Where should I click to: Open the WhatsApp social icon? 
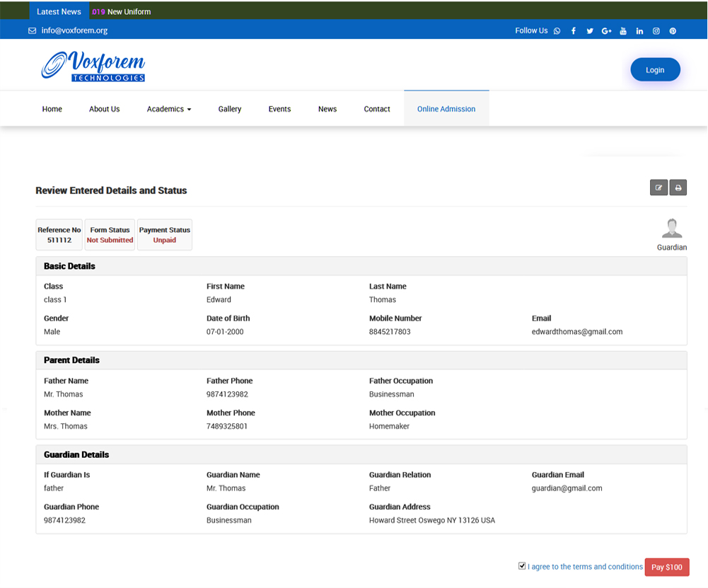click(x=557, y=31)
